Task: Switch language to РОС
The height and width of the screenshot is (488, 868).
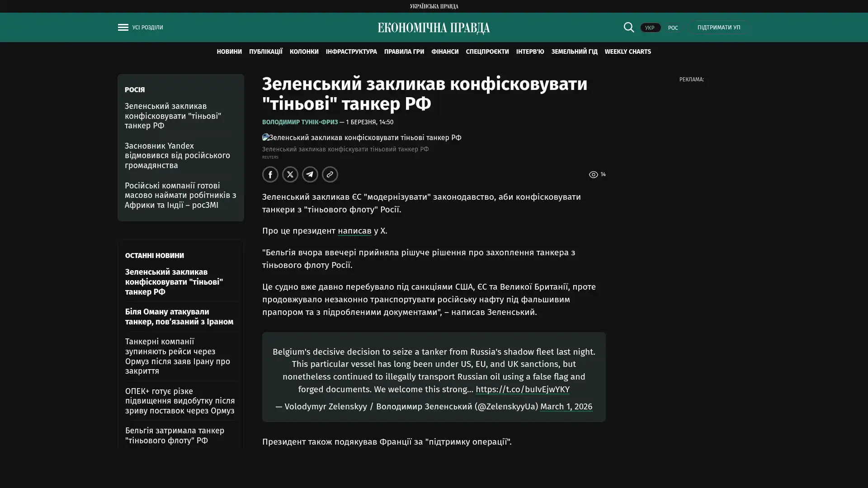Action: tap(673, 28)
